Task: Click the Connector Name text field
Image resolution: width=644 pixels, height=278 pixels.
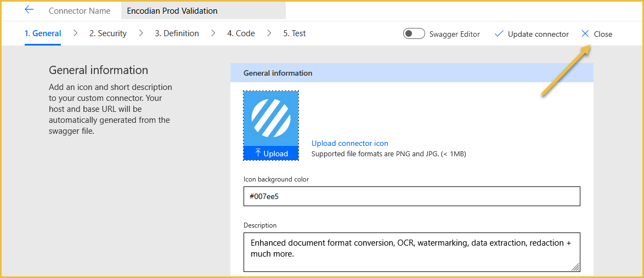Action: [204, 10]
